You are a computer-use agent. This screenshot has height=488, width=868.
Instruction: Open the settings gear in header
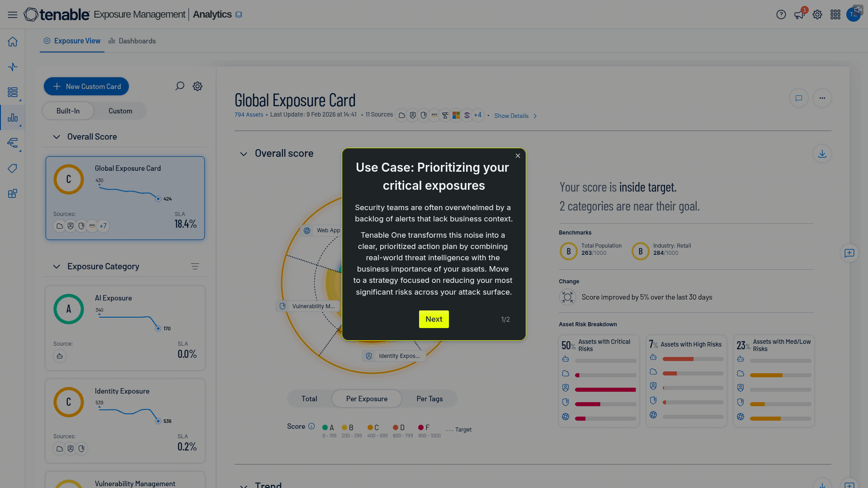817,14
